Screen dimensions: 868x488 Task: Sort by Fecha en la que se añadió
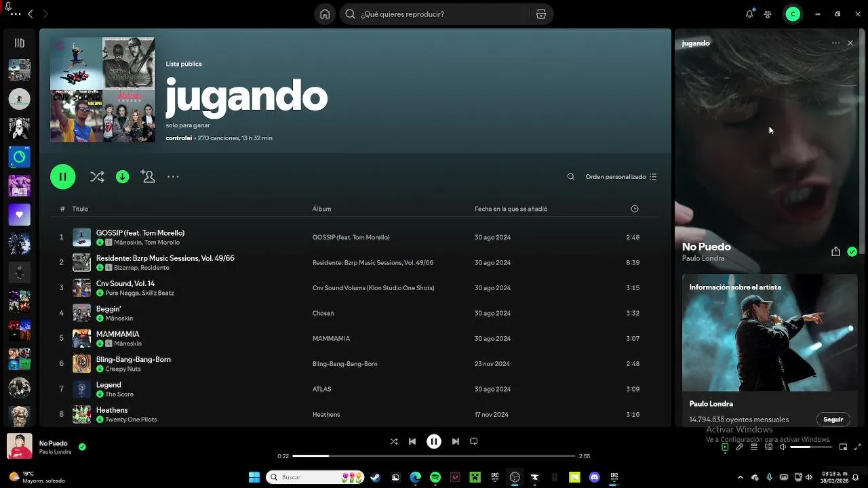tap(511, 209)
